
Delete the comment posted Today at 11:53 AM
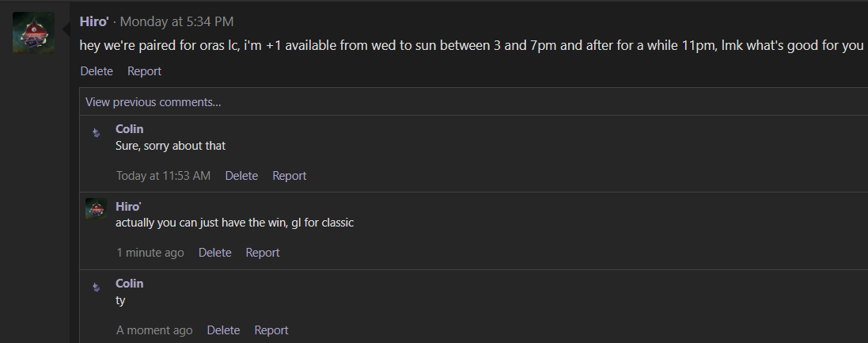click(x=241, y=176)
